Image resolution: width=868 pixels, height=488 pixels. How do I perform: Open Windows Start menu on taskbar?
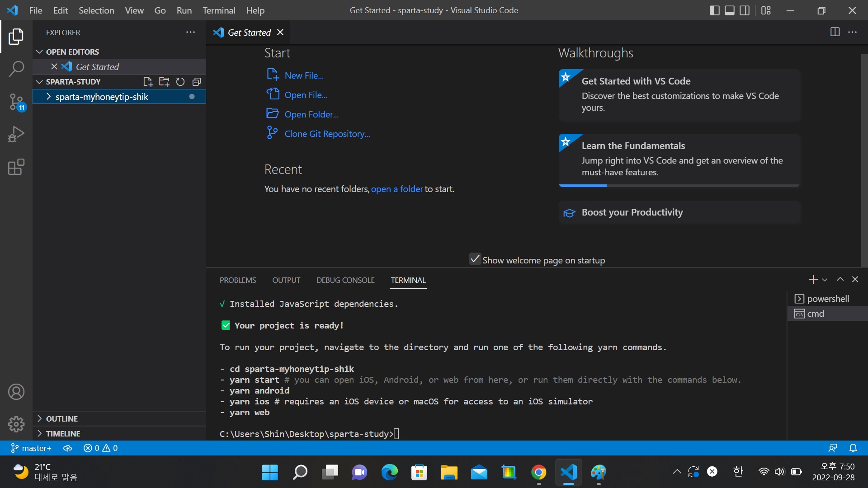(x=270, y=472)
